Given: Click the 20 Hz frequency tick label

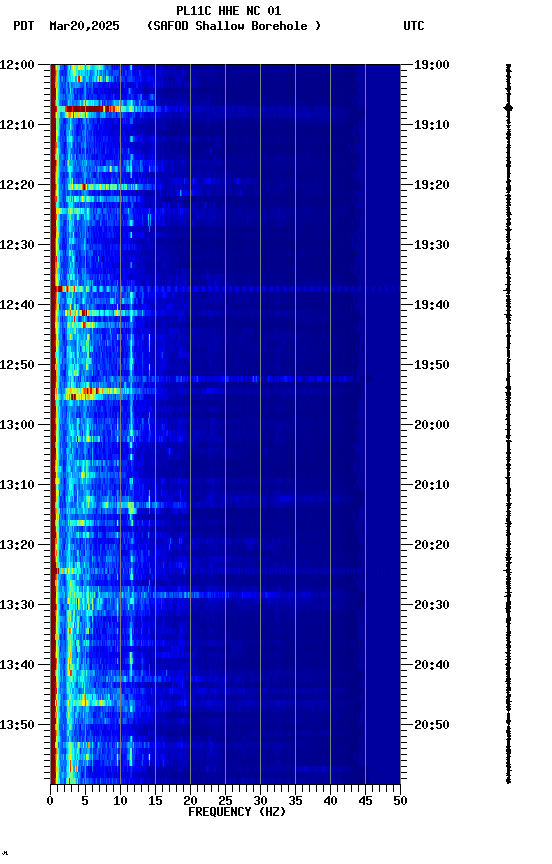Looking at the screenshot, I should 190,801.
